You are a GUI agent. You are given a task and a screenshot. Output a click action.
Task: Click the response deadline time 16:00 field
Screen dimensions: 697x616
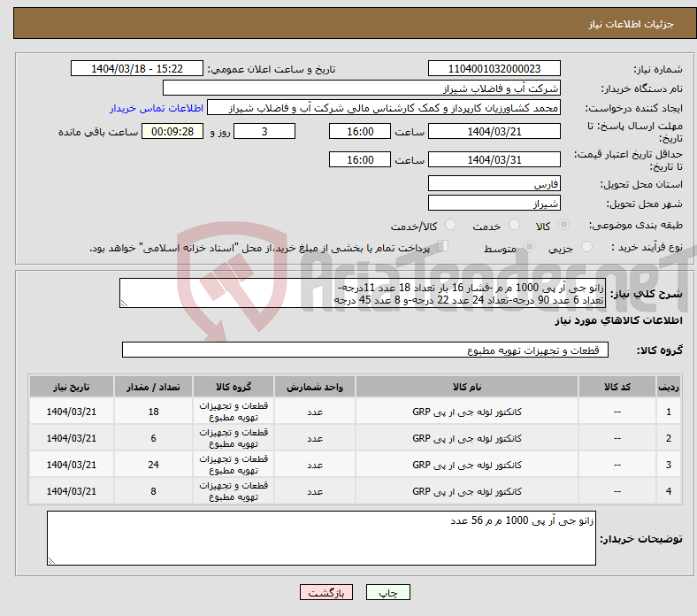[x=360, y=131]
